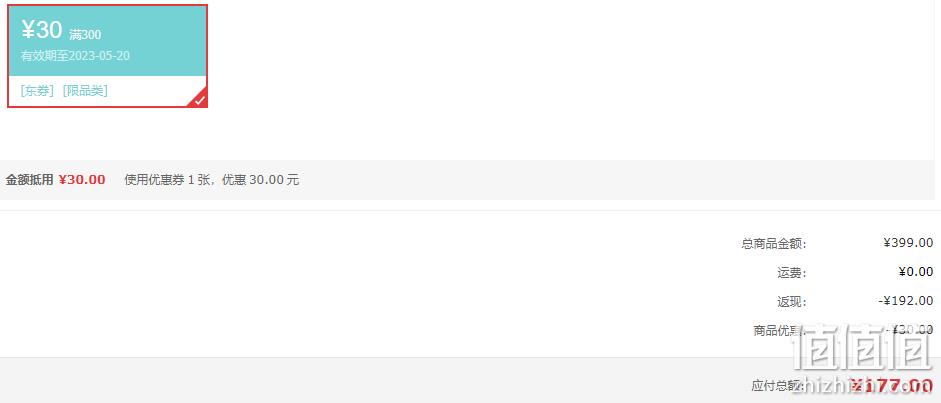Click the -¥192.00 cashback value
The height and width of the screenshot is (403, 941).
906,300
